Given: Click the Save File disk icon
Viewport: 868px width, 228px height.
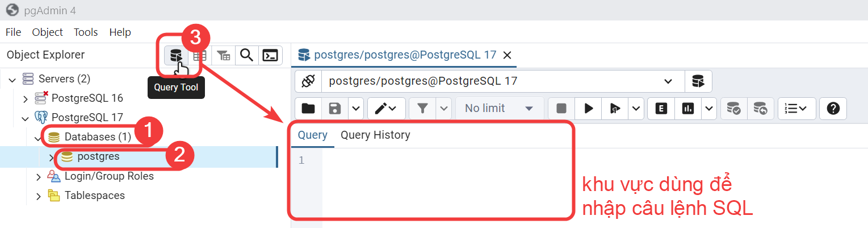Looking at the screenshot, I should (335, 108).
